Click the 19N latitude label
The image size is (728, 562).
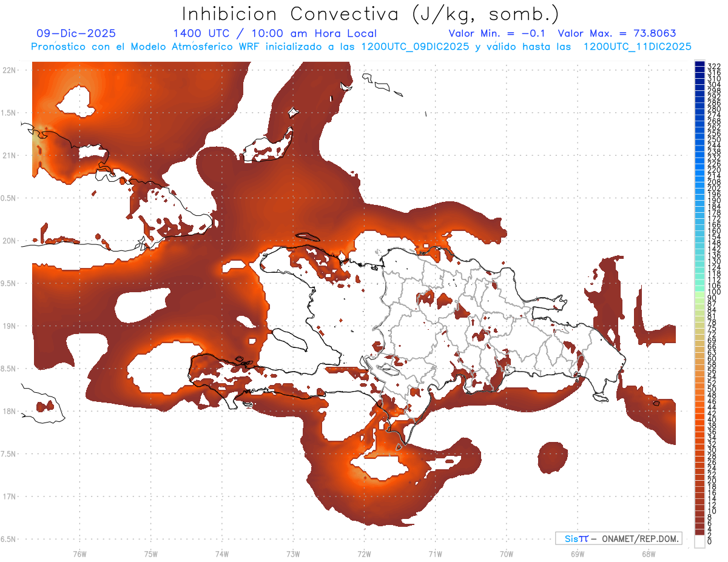(8, 326)
